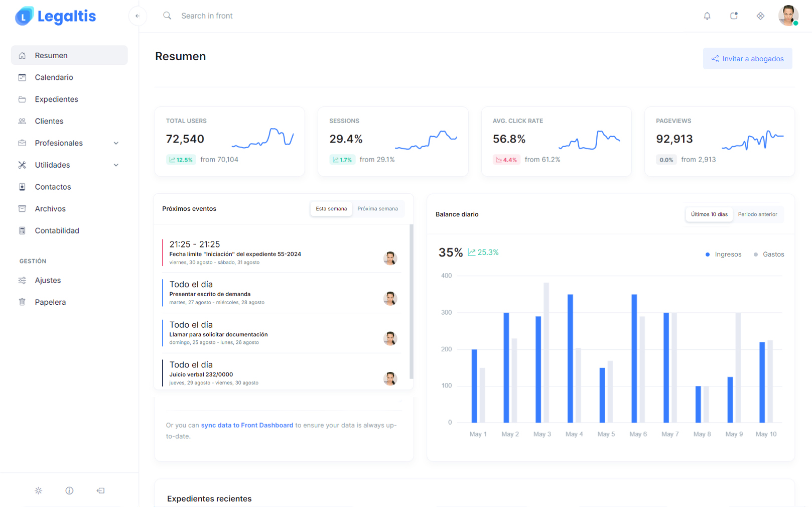Click the Utilidades tools icon
The image size is (812, 507).
pyautogui.click(x=22, y=165)
